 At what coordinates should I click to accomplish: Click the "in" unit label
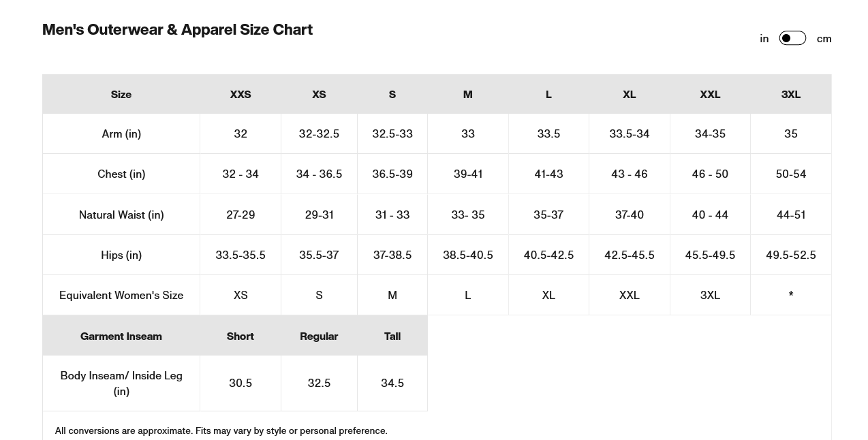[x=764, y=39]
